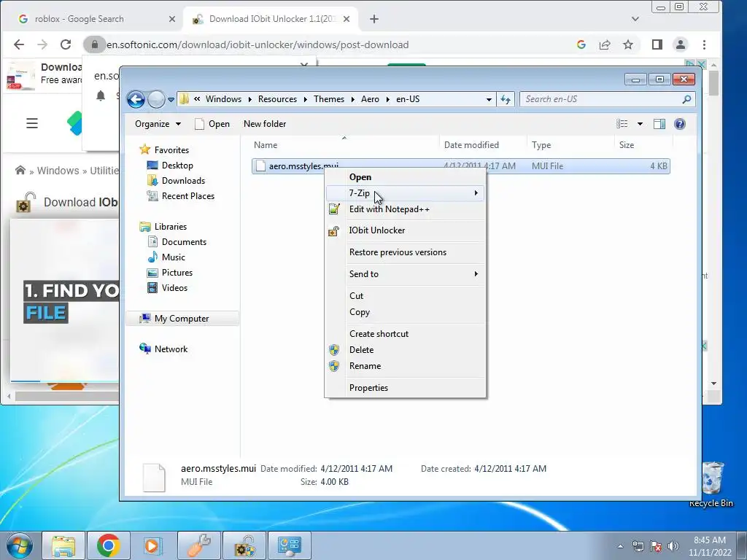Show hidden tray icons arrow
Viewport: 747px width, 560px height.
[x=620, y=546]
